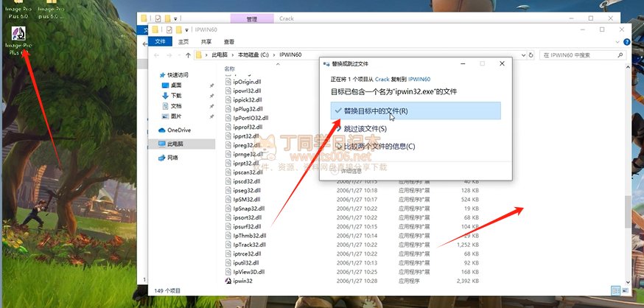Click new folder icon in IPWIN60 title bar

click(x=178, y=29)
